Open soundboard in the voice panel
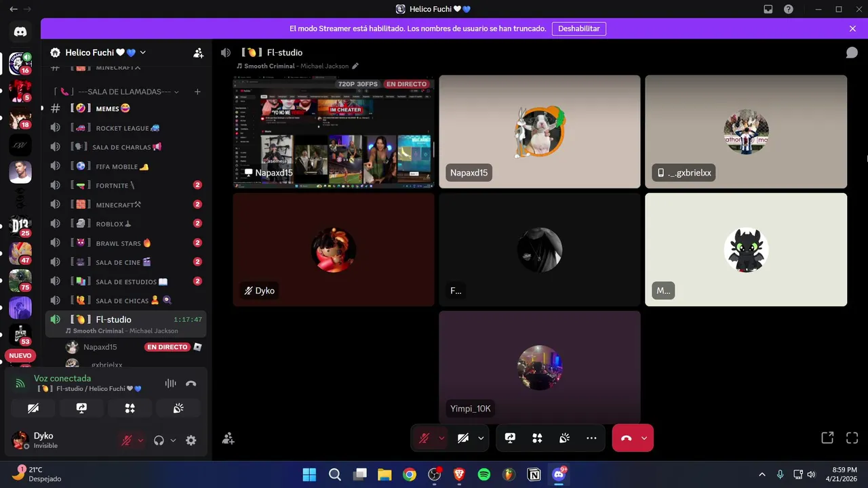The width and height of the screenshot is (868, 488). click(178, 408)
